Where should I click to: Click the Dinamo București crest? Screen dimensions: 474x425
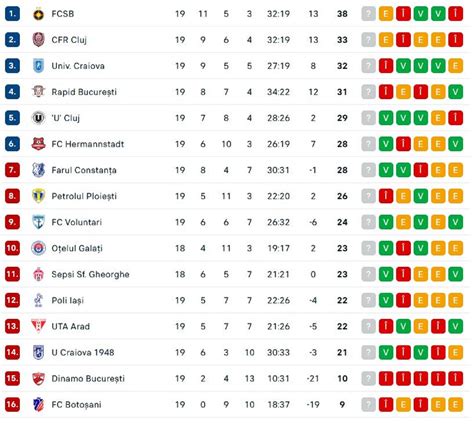coord(39,379)
